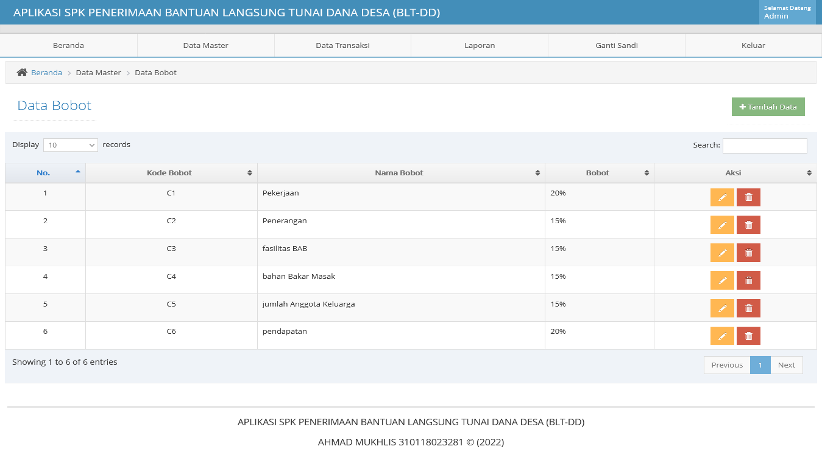
Task: Open the Laporan menu
Action: pyautogui.click(x=479, y=46)
